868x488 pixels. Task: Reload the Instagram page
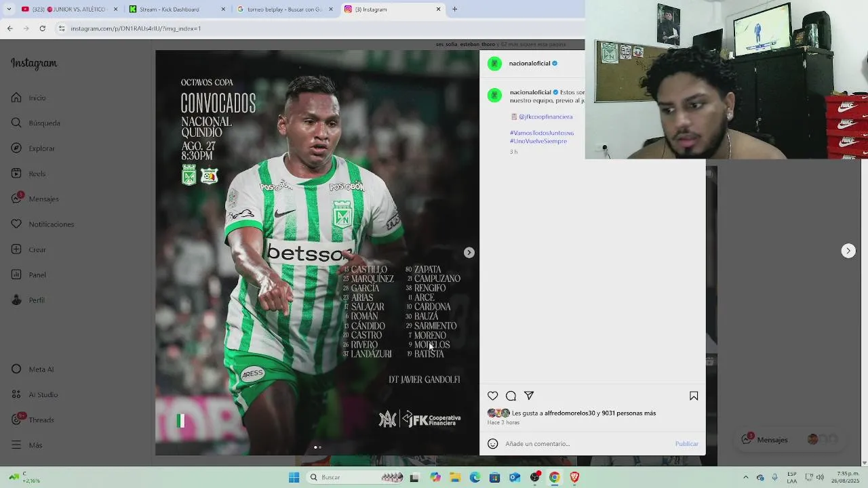tap(42, 28)
